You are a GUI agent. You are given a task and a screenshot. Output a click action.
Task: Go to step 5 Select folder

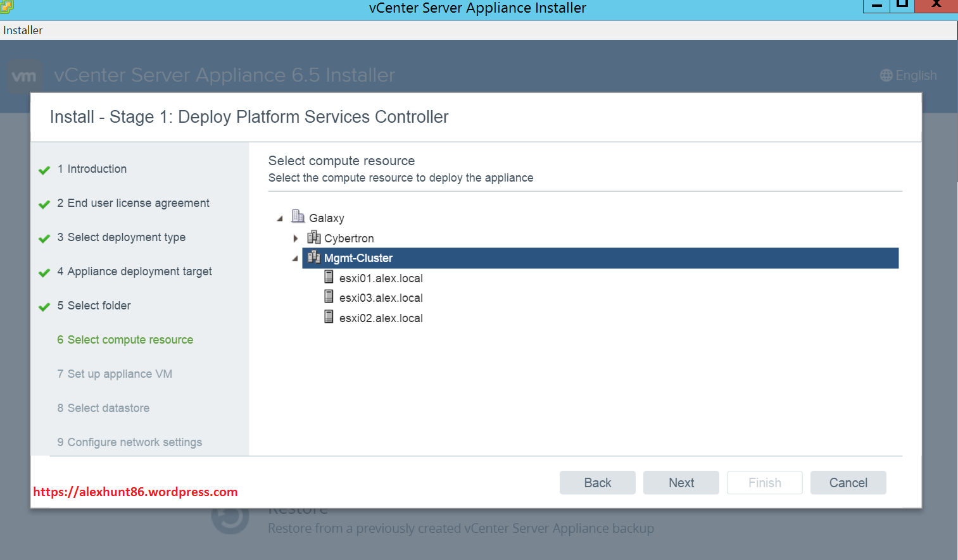(99, 306)
